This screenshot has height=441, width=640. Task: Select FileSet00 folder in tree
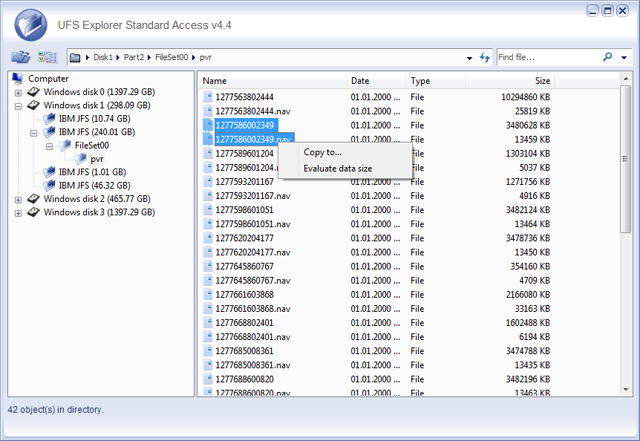coord(92,145)
